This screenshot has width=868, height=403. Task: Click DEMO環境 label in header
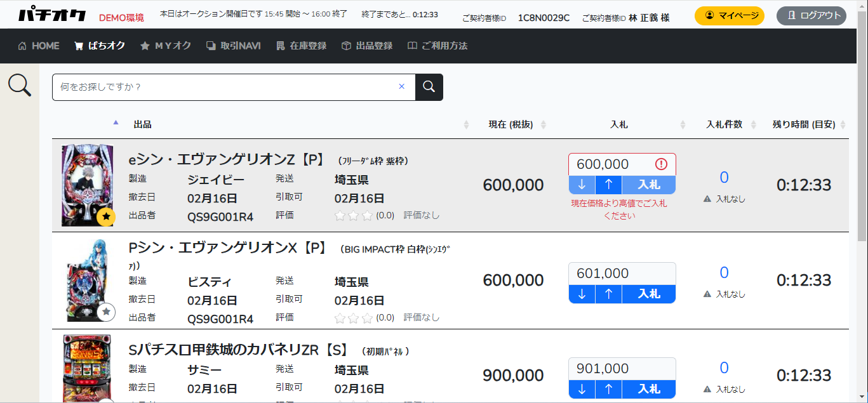point(121,17)
